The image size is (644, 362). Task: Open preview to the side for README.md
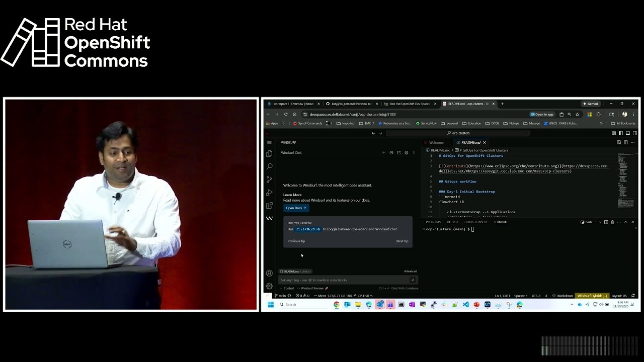click(x=618, y=142)
